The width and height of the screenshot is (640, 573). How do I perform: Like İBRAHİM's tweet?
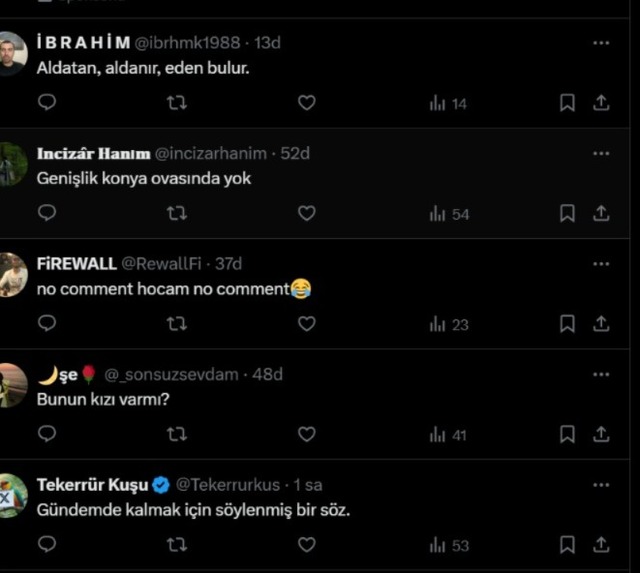coord(307,103)
